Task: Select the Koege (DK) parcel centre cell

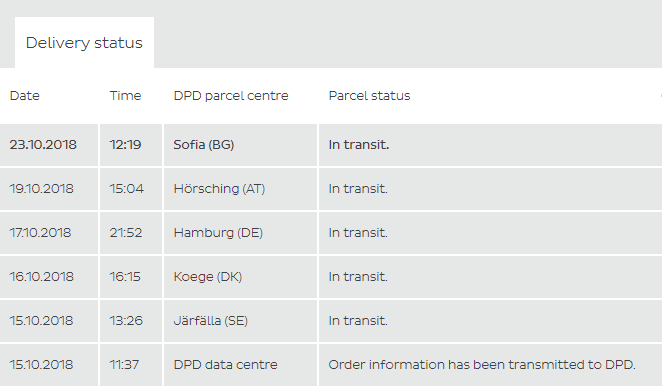Action: click(x=240, y=277)
